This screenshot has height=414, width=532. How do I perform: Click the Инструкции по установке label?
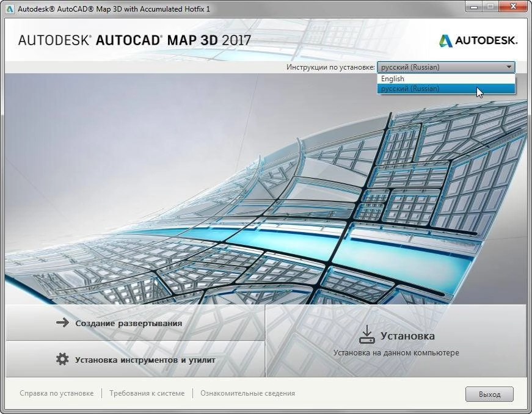[x=330, y=67]
